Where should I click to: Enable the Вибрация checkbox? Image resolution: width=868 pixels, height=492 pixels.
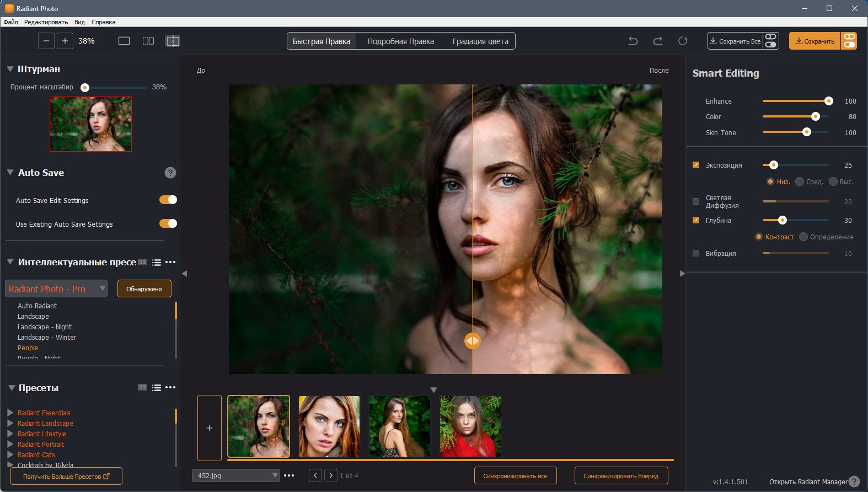696,253
